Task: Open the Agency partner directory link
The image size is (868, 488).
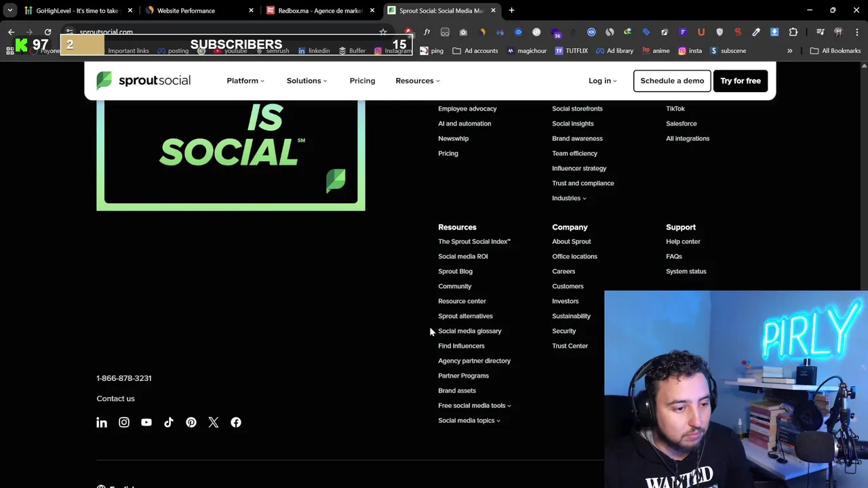Action: click(x=474, y=361)
